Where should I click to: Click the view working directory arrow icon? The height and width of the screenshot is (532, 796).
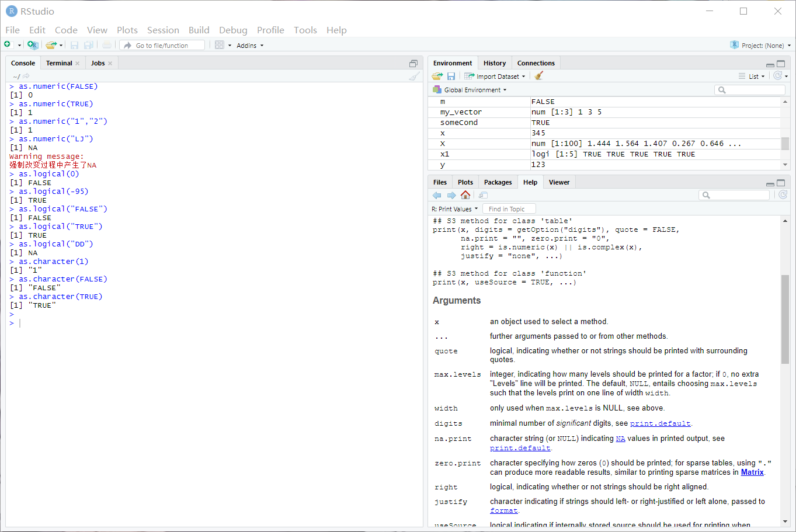click(x=26, y=76)
